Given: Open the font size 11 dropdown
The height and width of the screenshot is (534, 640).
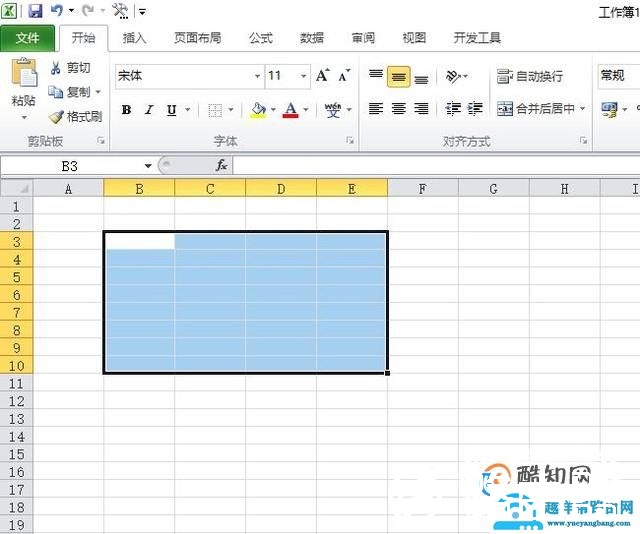Looking at the screenshot, I should point(303,76).
